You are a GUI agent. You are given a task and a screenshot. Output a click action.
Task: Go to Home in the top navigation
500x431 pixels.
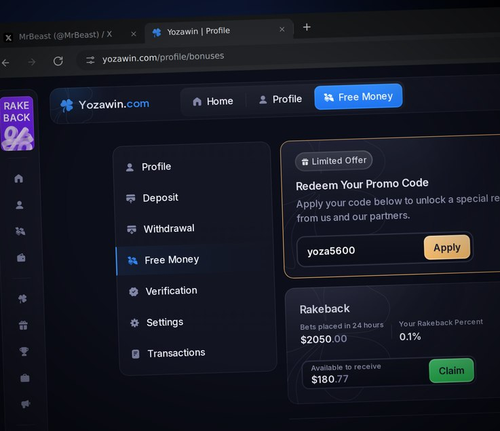click(213, 101)
